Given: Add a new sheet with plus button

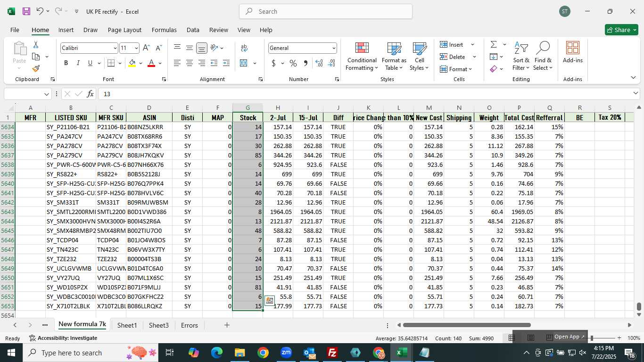Looking at the screenshot, I should [x=227, y=325].
